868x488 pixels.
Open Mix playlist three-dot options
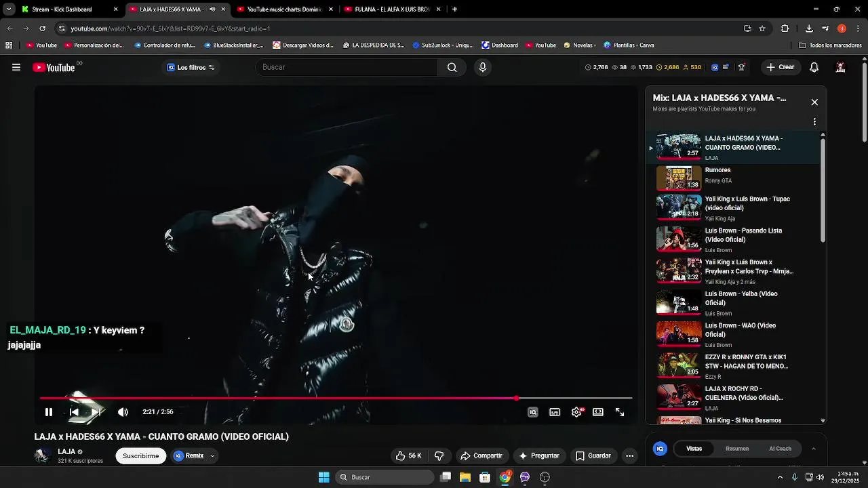(x=814, y=122)
